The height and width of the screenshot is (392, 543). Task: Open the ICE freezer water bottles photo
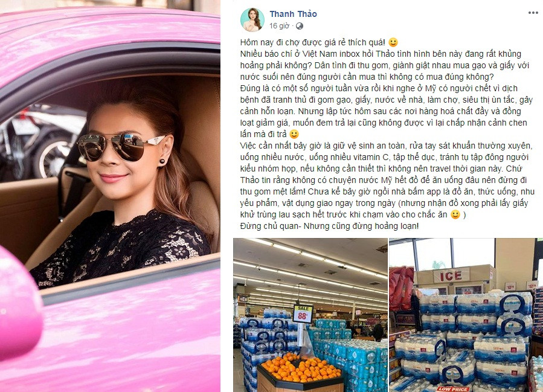[466, 315]
